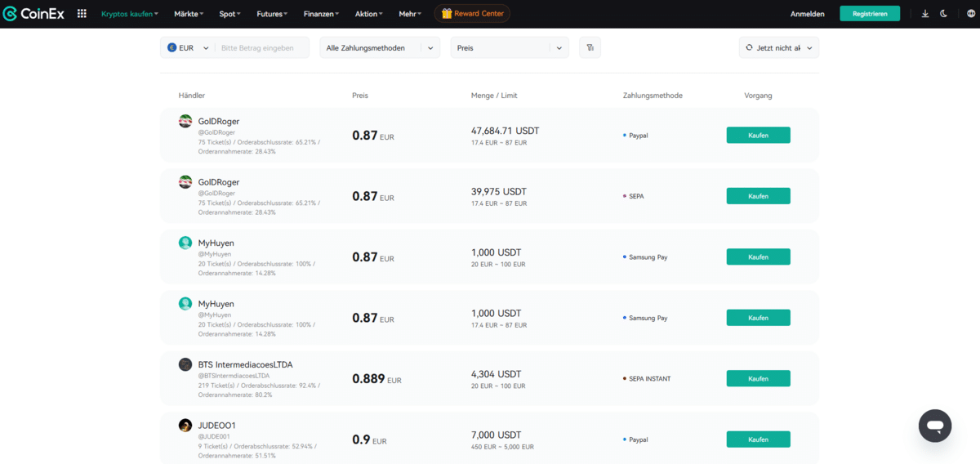Viewport: 980px width, 464px height.
Task: Open the Finanzen menu
Action: coord(321,14)
